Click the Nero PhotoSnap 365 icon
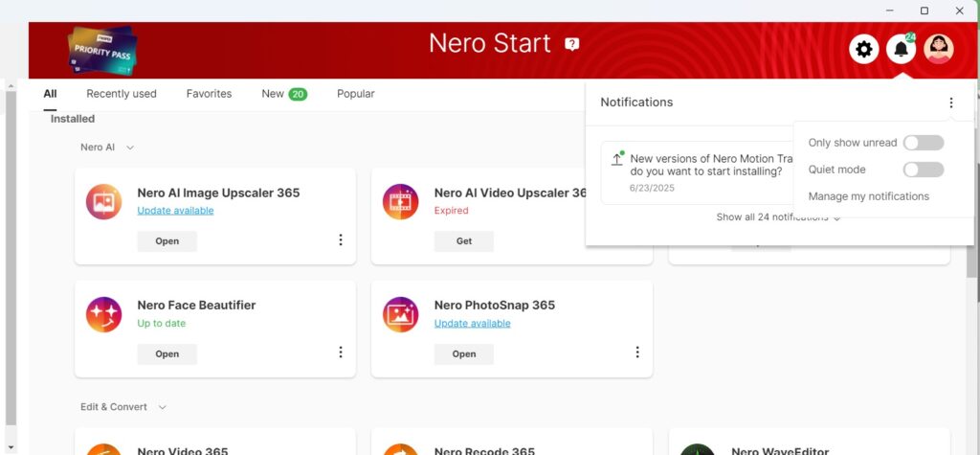 (x=401, y=314)
